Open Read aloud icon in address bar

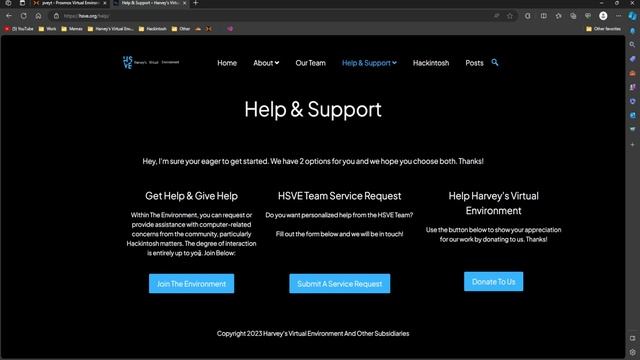coord(497,16)
